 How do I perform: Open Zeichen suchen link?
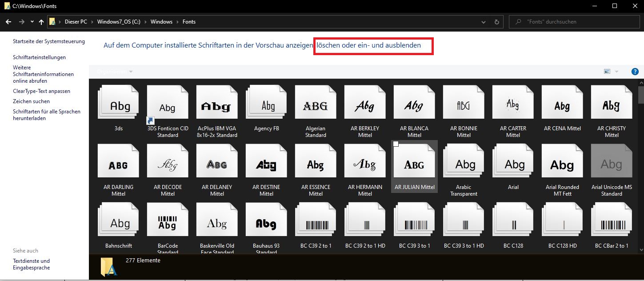(x=31, y=101)
